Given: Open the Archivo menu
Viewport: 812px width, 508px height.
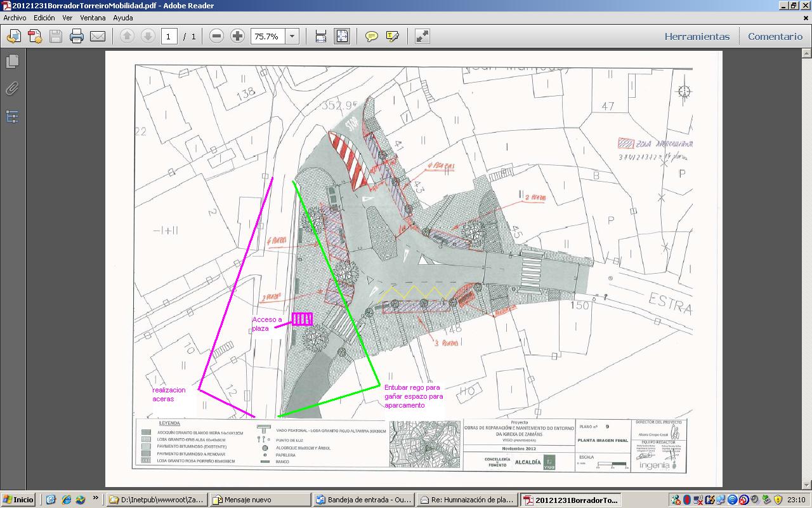Looking at the screenshot, I should (15, 18).
